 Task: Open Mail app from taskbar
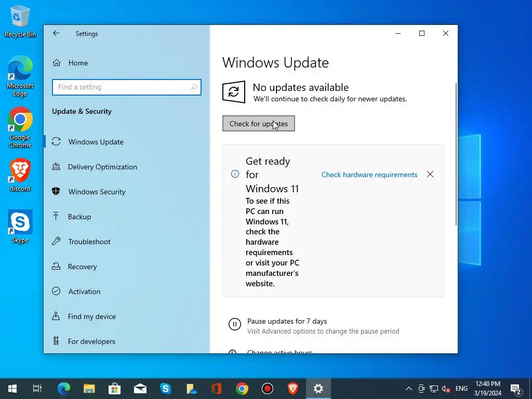pos(140,389)
